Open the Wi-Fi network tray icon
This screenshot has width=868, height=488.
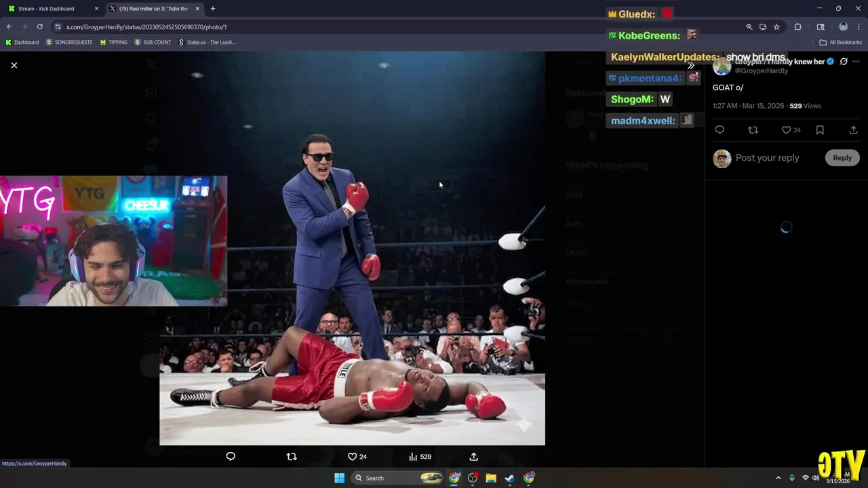click(806, 478)
